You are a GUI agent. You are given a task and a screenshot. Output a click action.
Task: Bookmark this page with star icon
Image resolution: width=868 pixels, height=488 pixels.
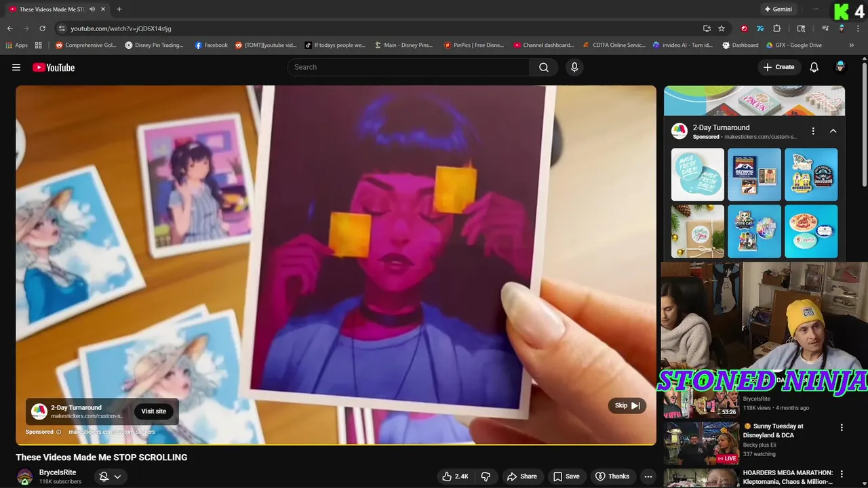click(722, 28)
